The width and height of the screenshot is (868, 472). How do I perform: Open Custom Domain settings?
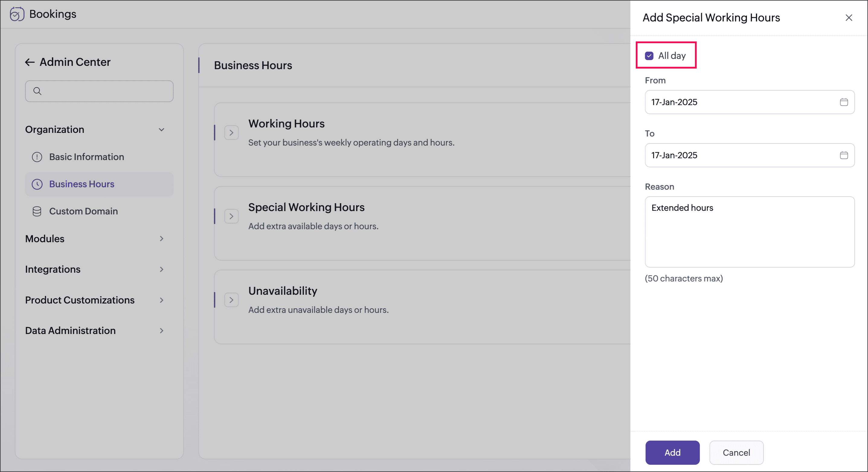[x=99, y=211]
